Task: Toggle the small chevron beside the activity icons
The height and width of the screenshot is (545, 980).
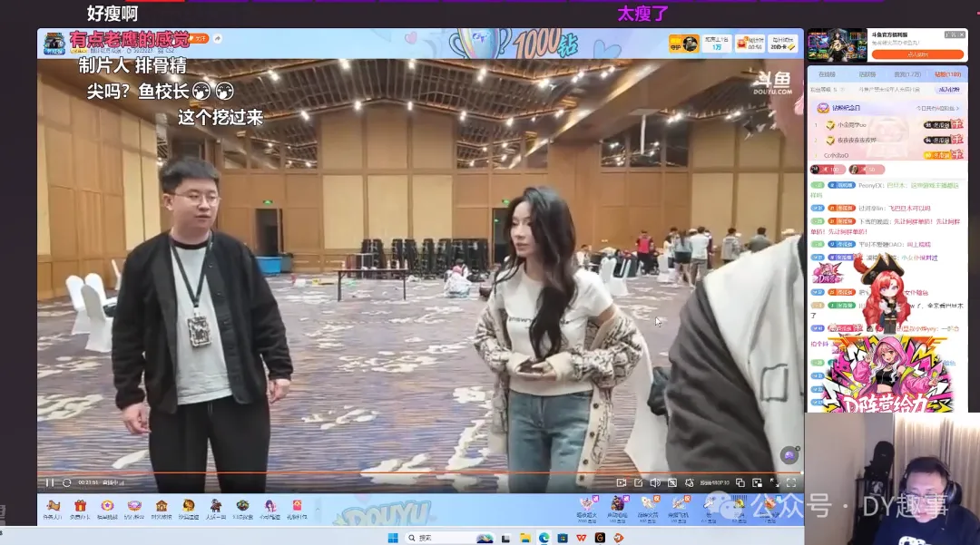Action: pyautogui.click(x=317, y=508)
